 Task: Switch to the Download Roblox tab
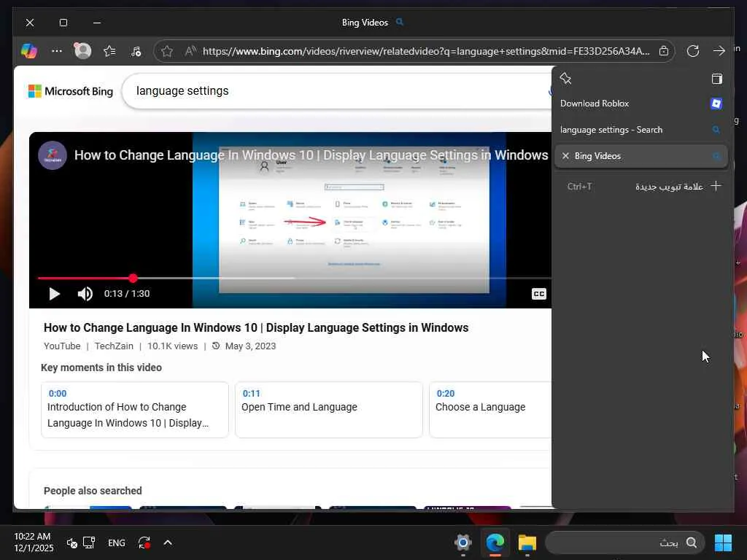(640, 104)
